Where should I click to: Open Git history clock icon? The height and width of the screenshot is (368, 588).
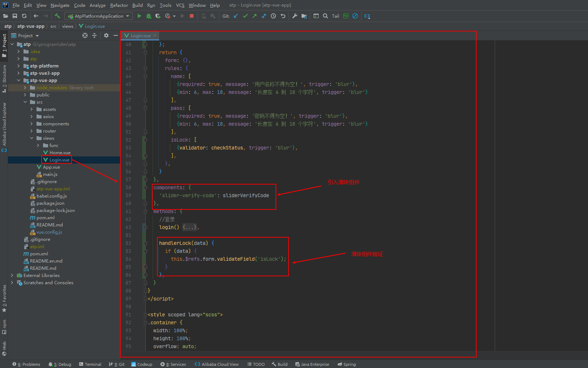coord(273,16)
